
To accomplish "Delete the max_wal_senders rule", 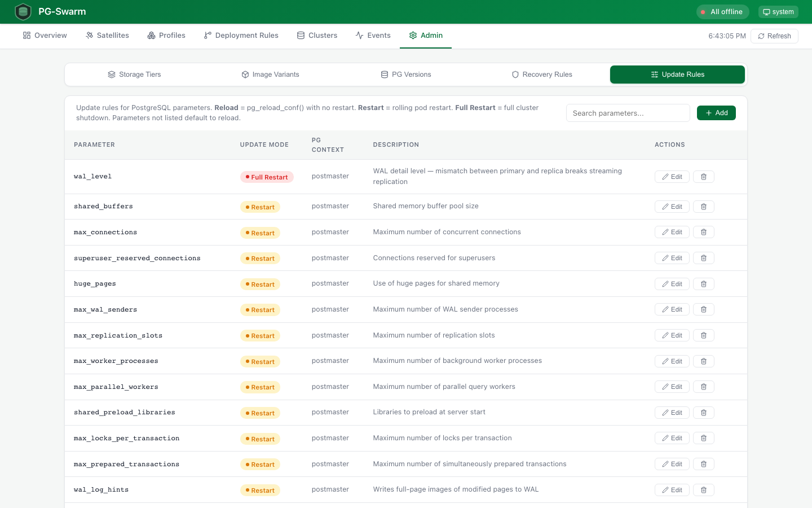I will 703,309.
